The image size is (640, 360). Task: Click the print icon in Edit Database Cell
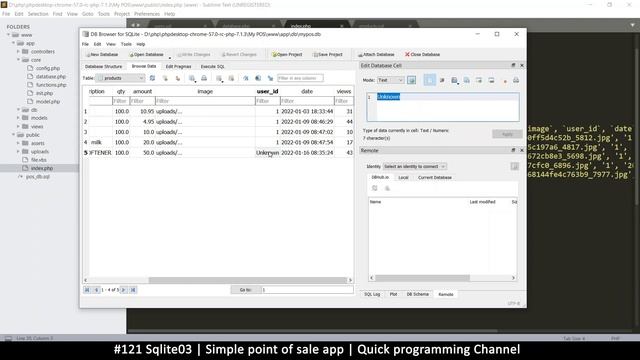point(516,80)
